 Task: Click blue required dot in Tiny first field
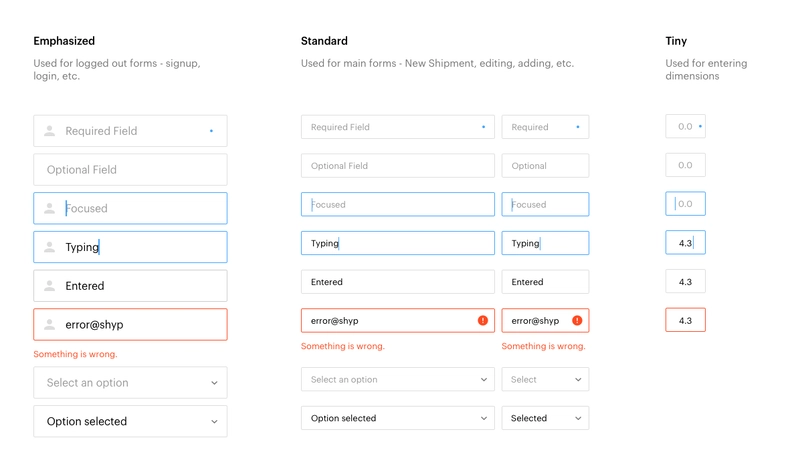(x=700, y=126)
